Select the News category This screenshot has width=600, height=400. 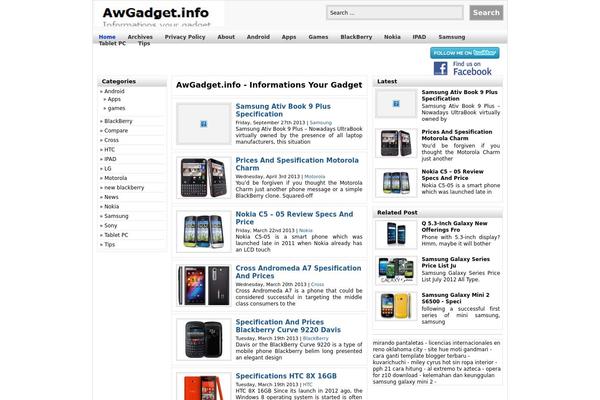pos(111,197)
